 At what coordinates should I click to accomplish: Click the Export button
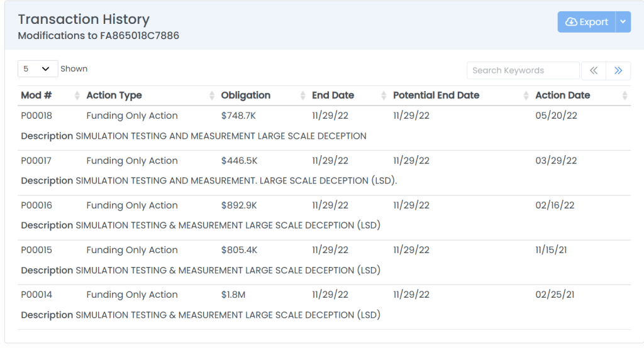(586, 22)
